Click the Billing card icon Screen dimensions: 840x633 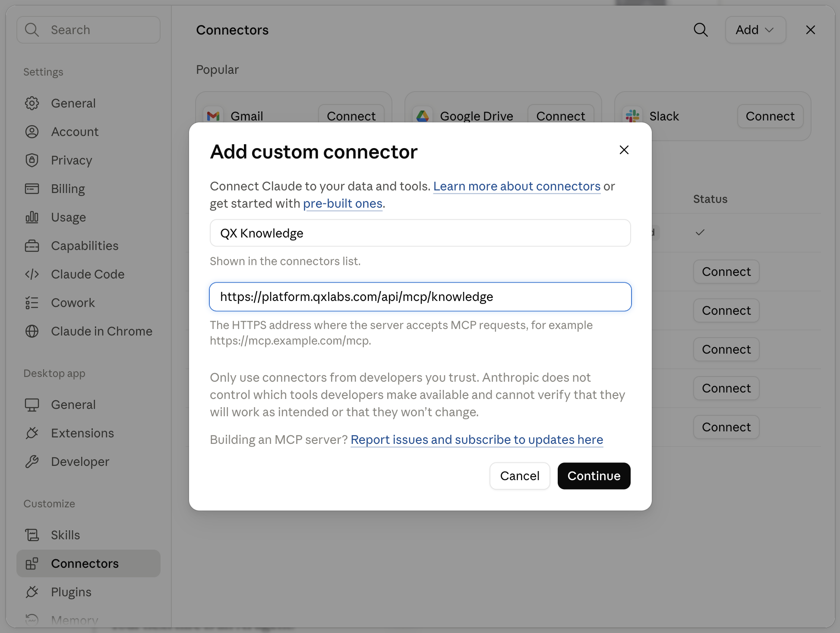[x=32, y=189]
